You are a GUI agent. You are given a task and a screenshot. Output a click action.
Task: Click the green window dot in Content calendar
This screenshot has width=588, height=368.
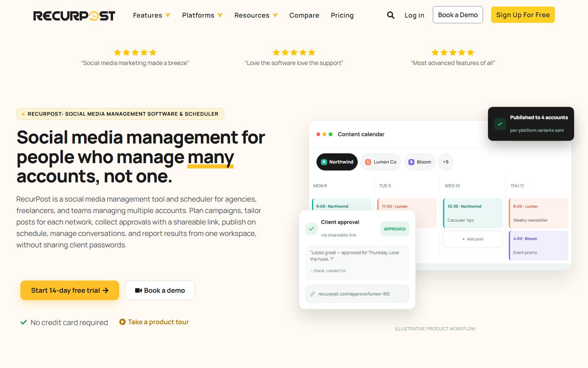[331, 134]
